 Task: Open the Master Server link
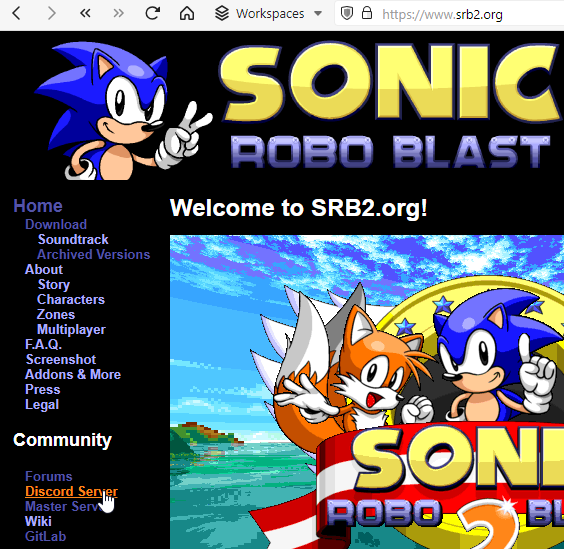(64, 507)
